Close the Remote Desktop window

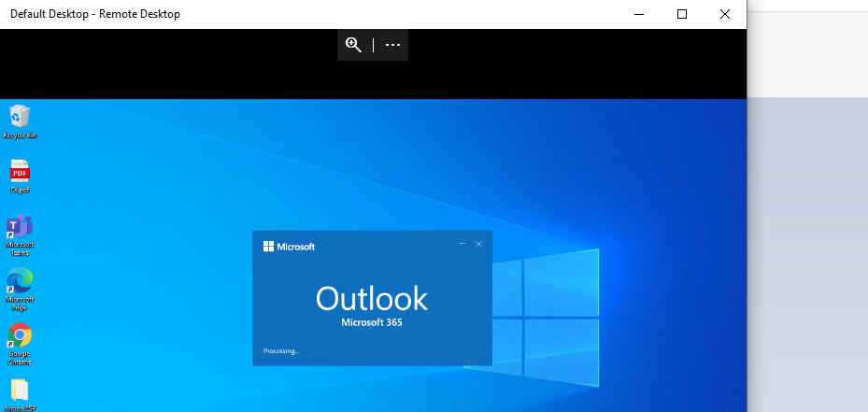click(725, 14)
